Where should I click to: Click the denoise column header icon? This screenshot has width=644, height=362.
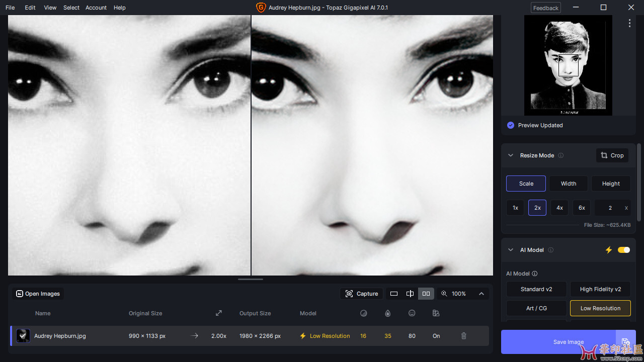point(364,313)
